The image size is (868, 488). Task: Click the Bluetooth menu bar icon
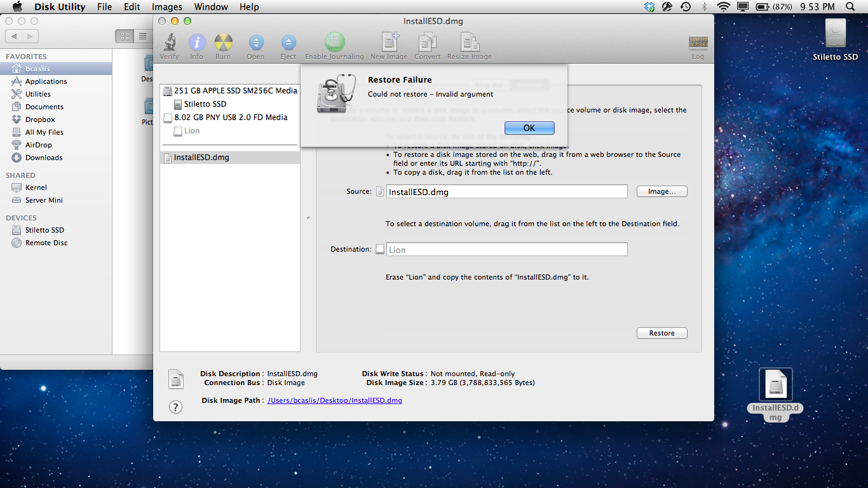coord(704,7)
